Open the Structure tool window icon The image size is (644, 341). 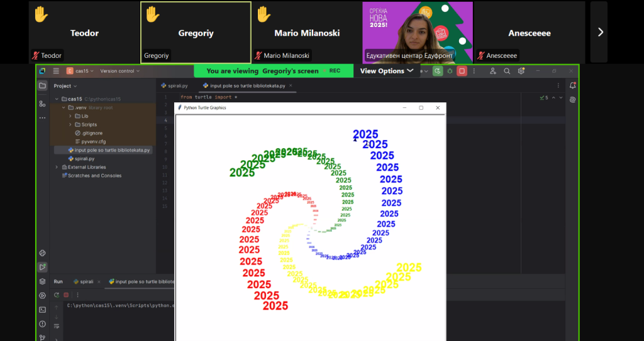point(42,104)
